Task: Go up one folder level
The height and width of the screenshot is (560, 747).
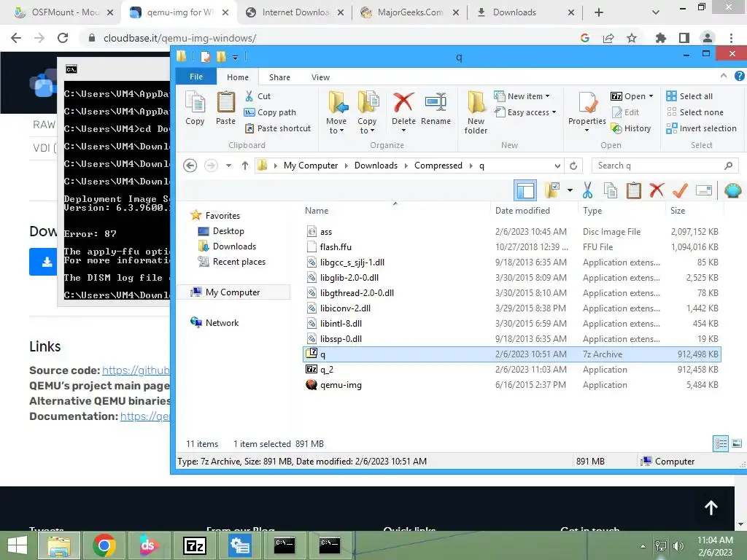Action: (x=245, y=166)
